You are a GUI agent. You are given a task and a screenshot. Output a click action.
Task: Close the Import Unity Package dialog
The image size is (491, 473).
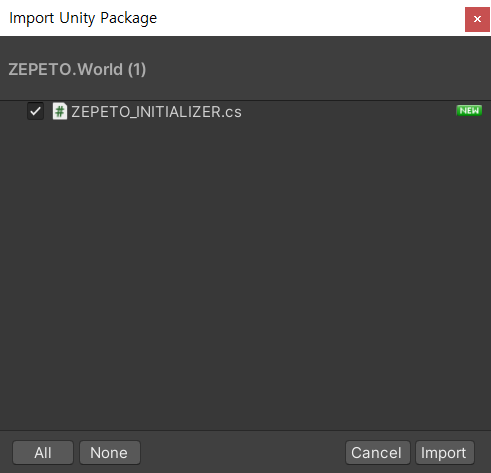click(x=477, y=19)
